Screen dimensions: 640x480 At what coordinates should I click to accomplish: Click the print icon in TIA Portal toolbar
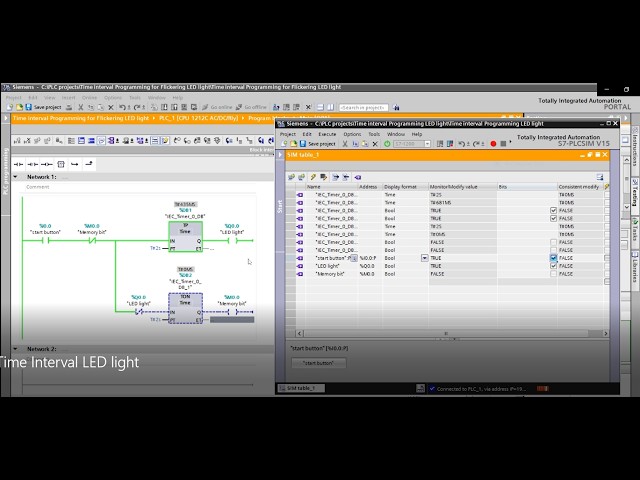point(69,107)
